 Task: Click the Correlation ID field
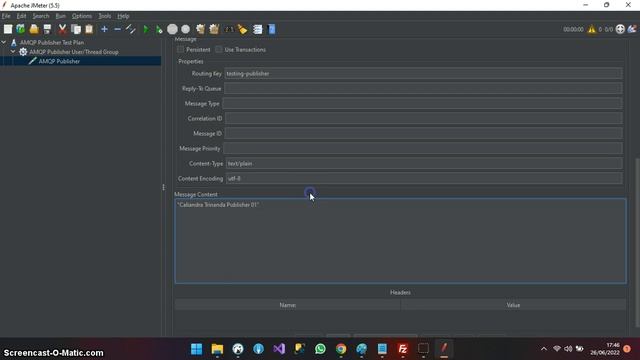(424, 118)
